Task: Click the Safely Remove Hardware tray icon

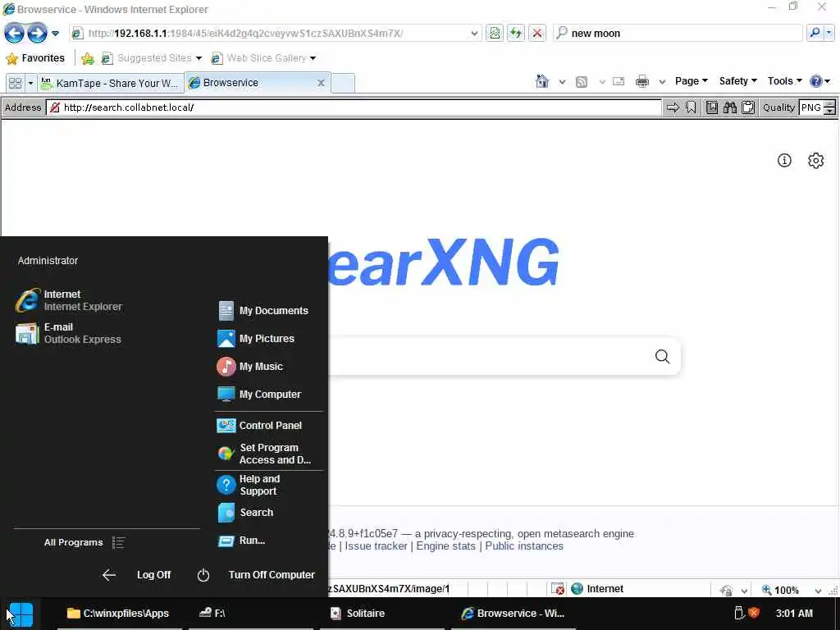Action: (x=739, y=613)
